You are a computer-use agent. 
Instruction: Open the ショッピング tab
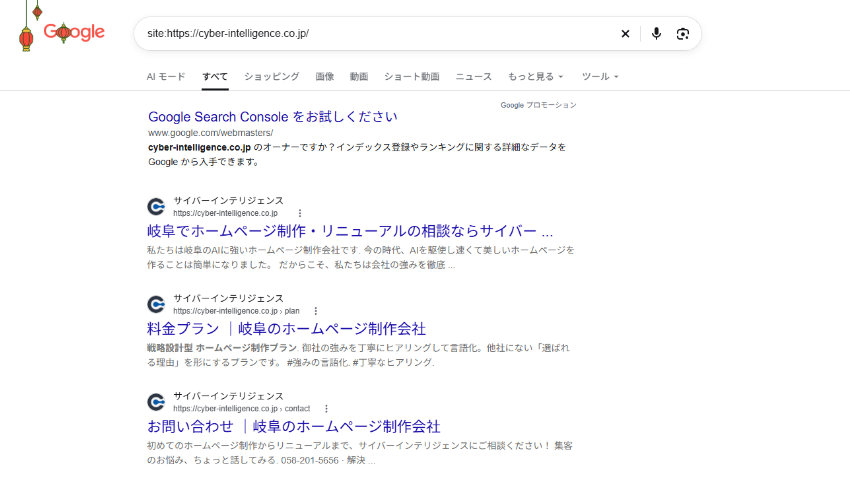tap(272, 76)
